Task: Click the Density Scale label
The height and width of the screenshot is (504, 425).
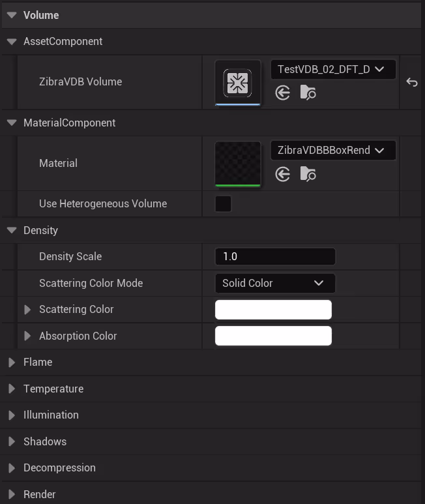Action: [x=70, y=256]
